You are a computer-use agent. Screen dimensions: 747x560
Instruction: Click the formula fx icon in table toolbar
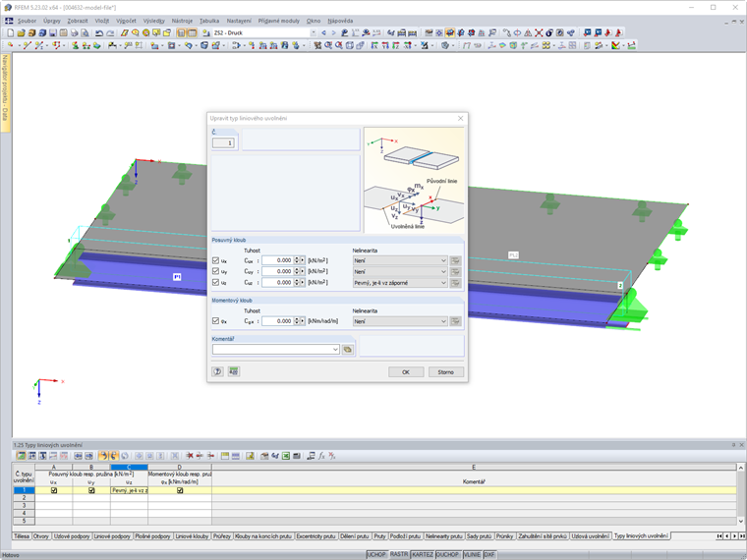click(321, 456)
